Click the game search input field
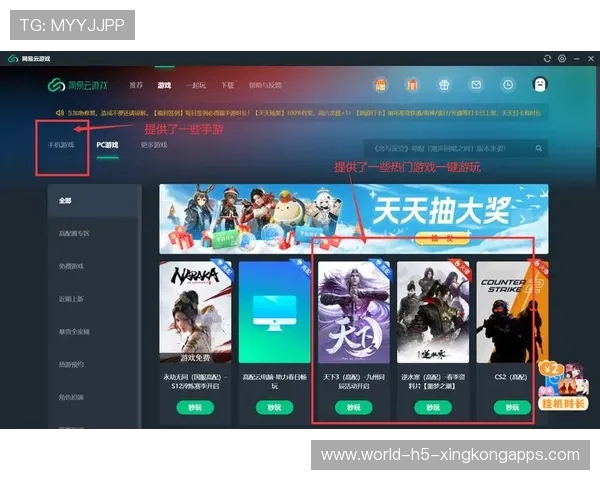Image resolution: width=600 pixels, height=480 pixels. click(x=455, y=148)
